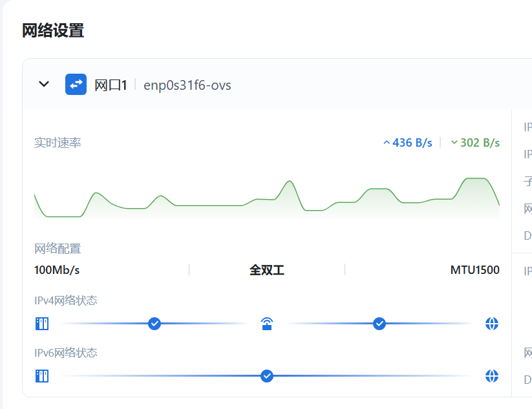Click the interface name enp0s31f6-ovs
The width and height of the screenshot is (532, 409).
click(187, 85)
